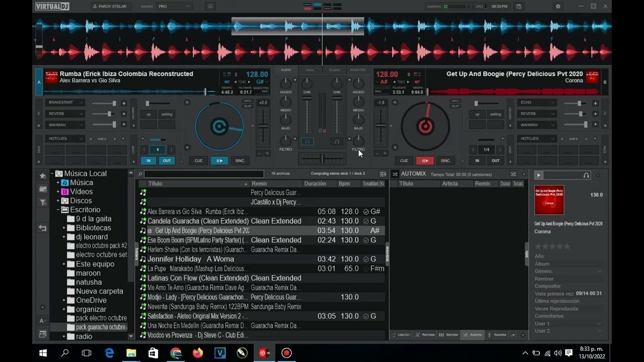The image size is (644, 362).
Task: Open right deck HOTCUES pad mode dropdown
Action: (x=537, y=138)
